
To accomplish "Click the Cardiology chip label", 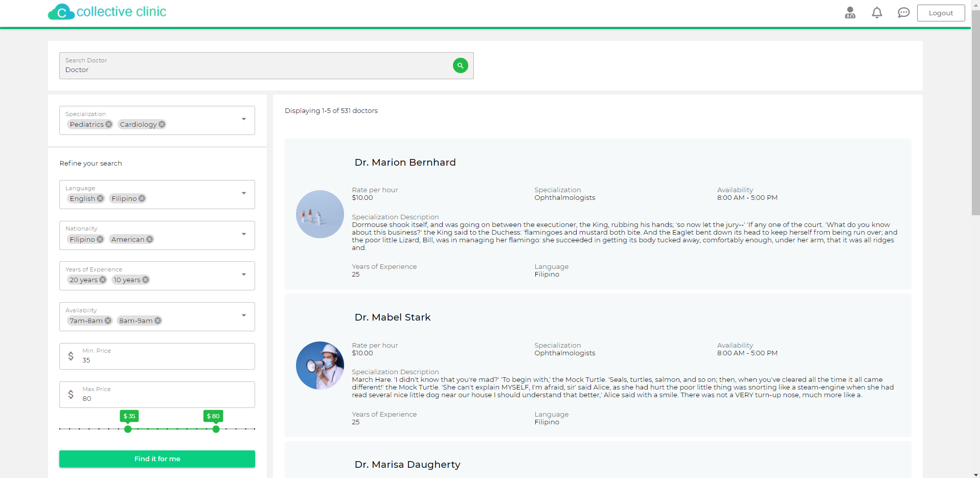I will coord(138,124).
